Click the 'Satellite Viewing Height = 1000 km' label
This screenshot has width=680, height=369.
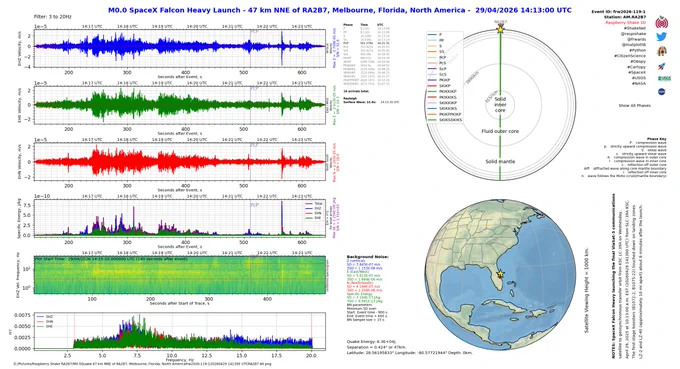pyautogui.click(x=586, y=291)
